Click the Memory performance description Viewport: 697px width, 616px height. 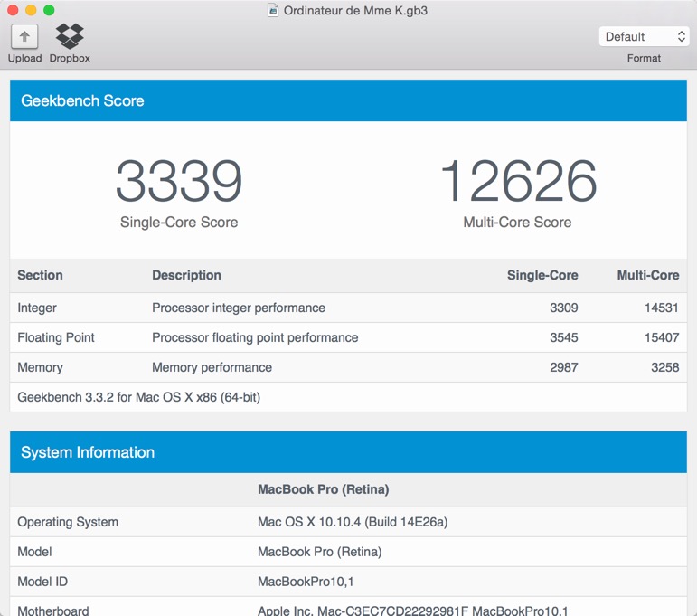click(212, 367)
